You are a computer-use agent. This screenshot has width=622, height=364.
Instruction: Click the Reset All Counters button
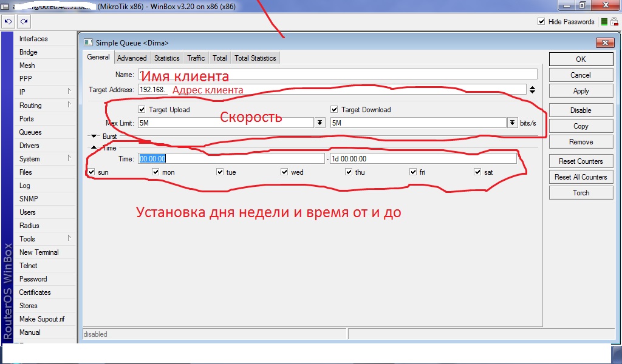pyautogui.click(x=581, y=177)
